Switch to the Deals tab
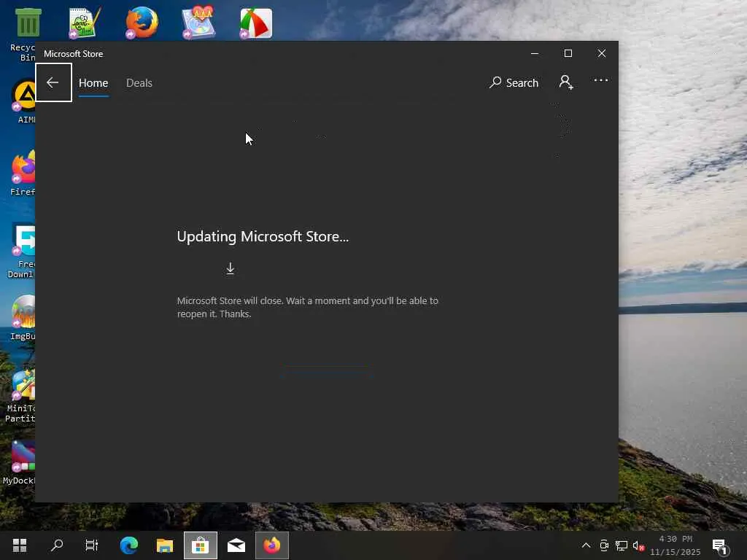Image resolution: width=747 pixels, height=560 pixels. [x=139, y=83]
